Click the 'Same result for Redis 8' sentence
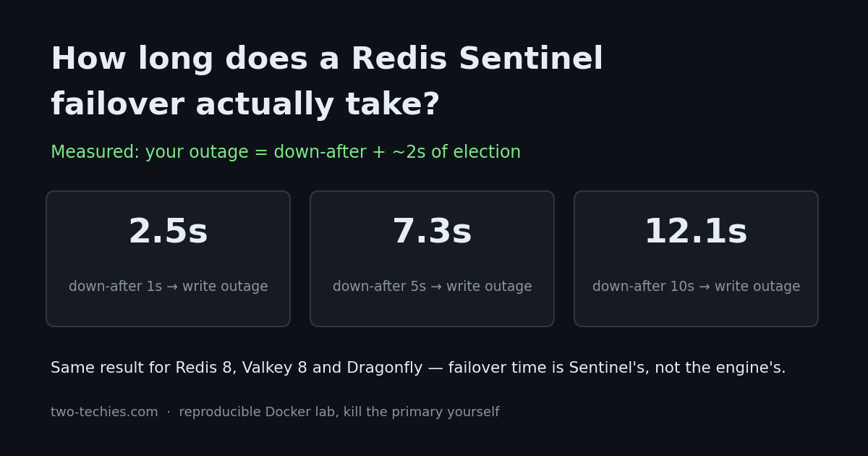This screenshot has width=868, height=456. (x=418, y=368)
